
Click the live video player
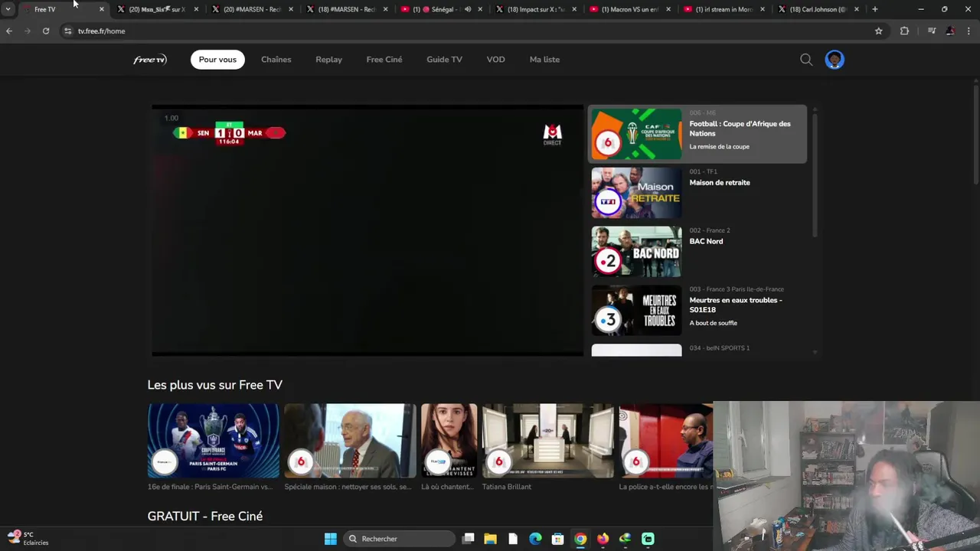367,230
